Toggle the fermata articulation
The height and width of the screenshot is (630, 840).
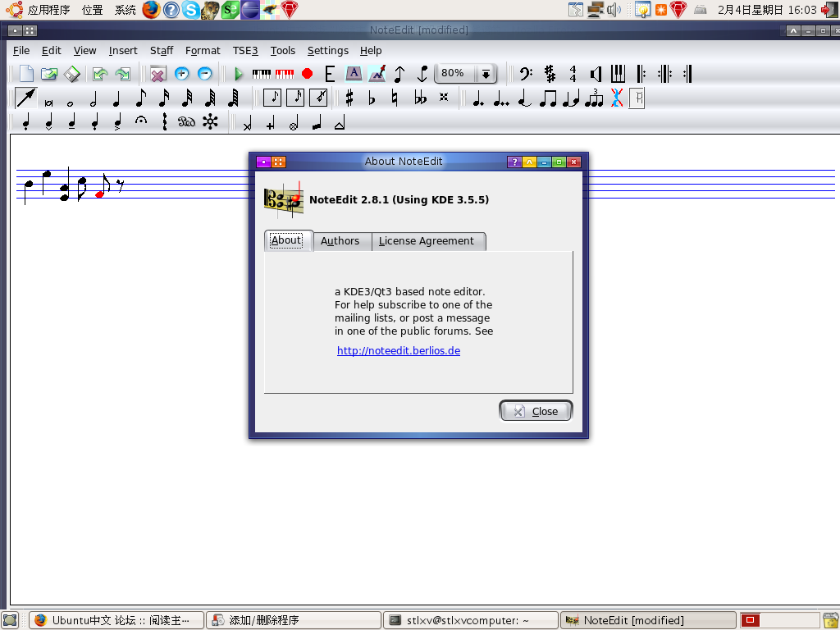141,121
